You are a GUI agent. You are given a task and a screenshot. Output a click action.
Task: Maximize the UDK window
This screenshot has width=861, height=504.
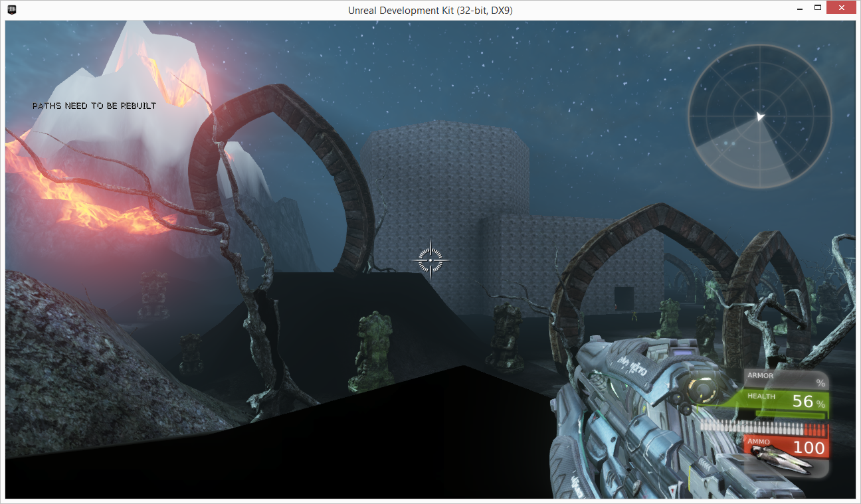coord(818,8)
